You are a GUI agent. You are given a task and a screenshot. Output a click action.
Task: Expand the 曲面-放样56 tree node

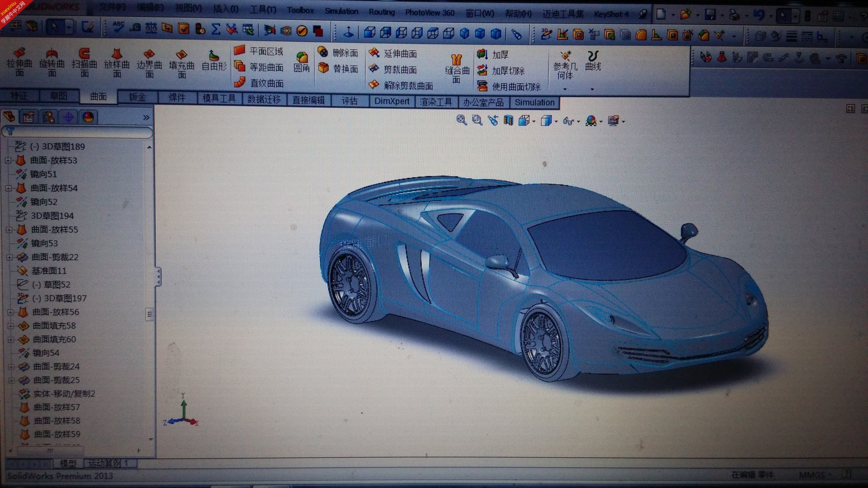pyautogui.click(x=10, y=312)
